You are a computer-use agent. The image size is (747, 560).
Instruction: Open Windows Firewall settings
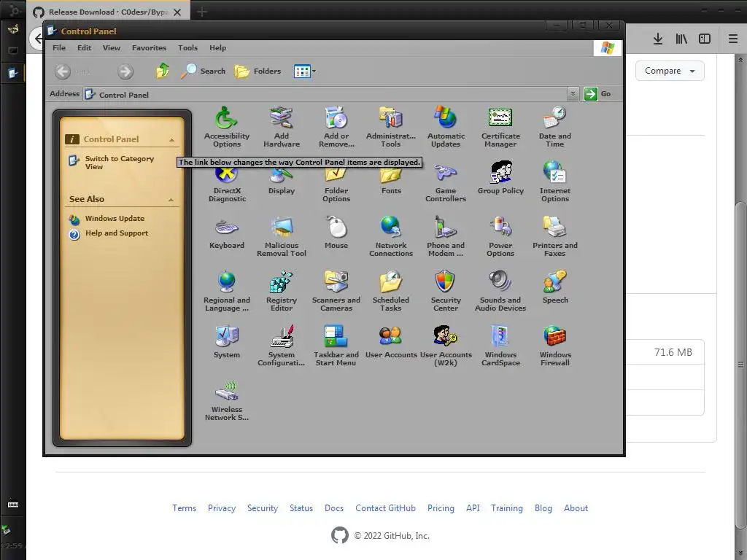pyautogui.click(x=555, y=346)
